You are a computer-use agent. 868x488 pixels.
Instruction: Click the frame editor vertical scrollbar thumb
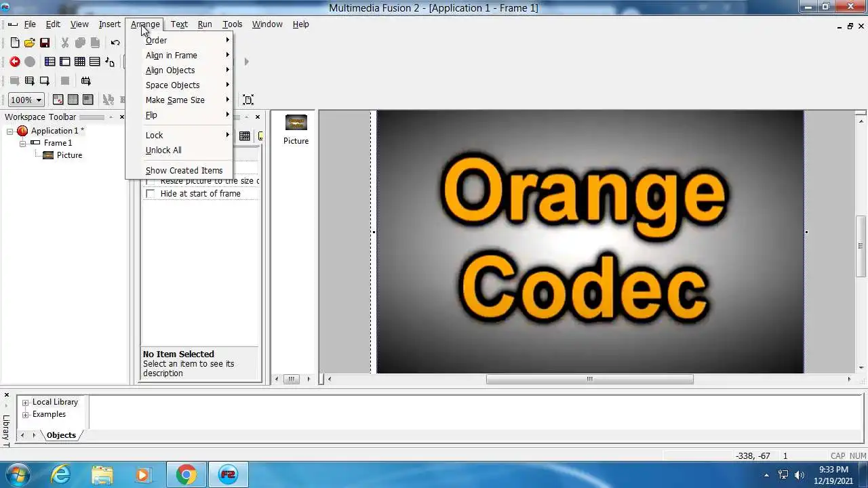coord(861,246)
